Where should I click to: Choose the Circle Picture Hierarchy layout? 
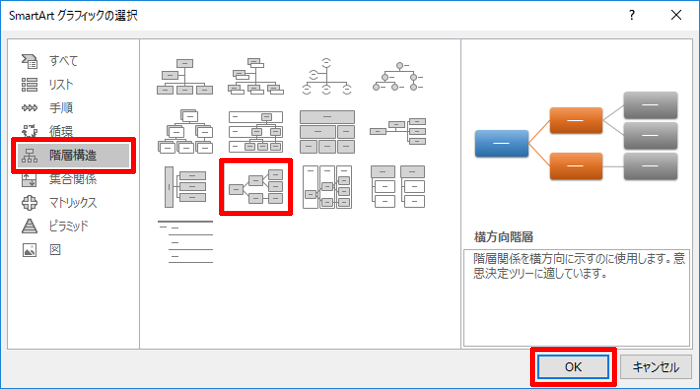tap(398, 76)
